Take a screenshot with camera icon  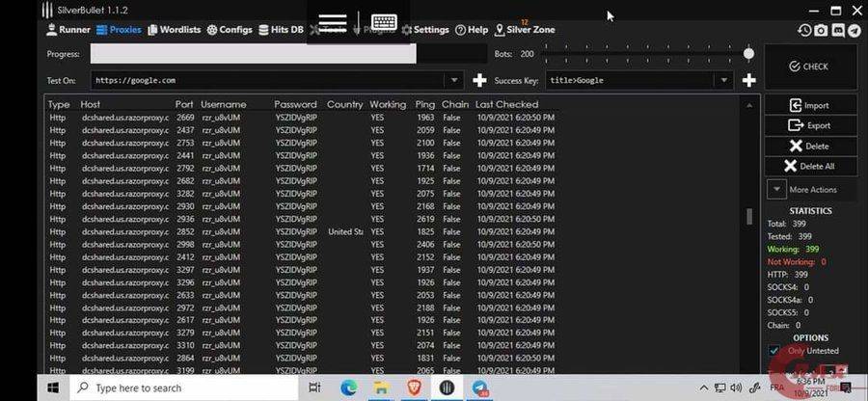point(821,31)
